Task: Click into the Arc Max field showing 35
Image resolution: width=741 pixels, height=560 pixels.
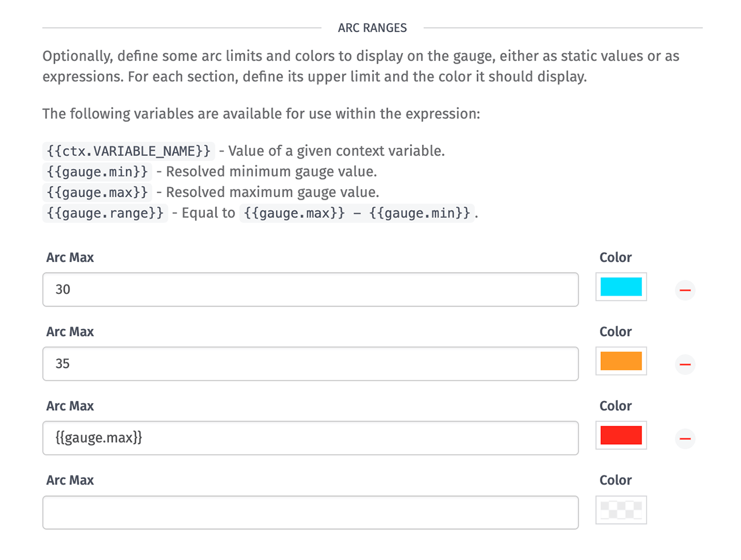Action: (x=310, y=364)
